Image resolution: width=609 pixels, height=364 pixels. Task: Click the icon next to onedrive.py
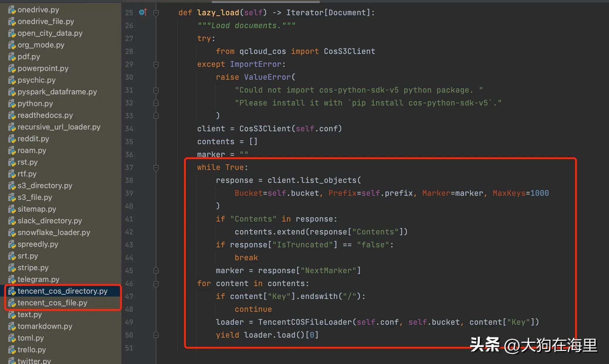click(12, 10)
